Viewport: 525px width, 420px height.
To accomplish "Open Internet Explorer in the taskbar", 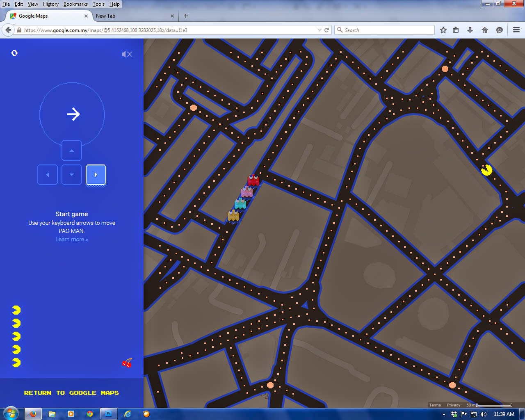I will point(128,414).
